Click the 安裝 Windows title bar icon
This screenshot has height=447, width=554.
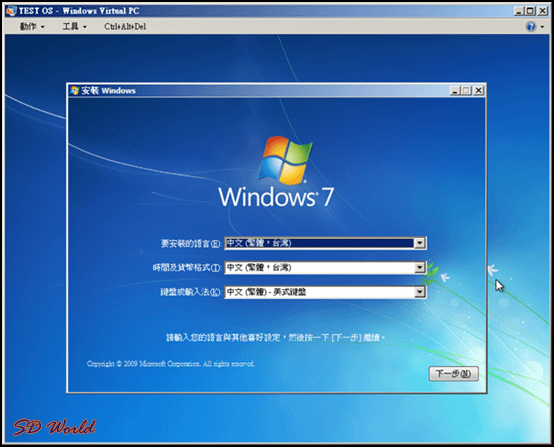point(74,90)
